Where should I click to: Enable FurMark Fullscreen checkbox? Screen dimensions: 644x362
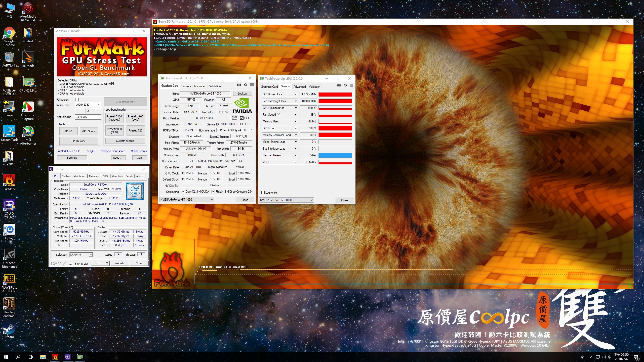point(77,100)
